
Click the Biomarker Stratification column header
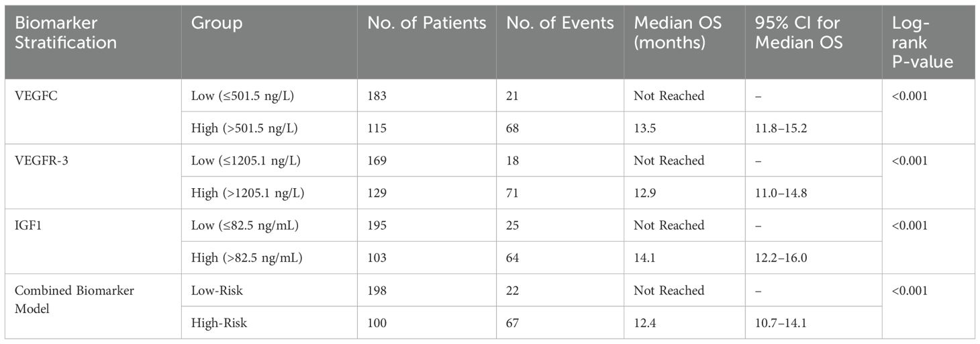tap(61, 33)
